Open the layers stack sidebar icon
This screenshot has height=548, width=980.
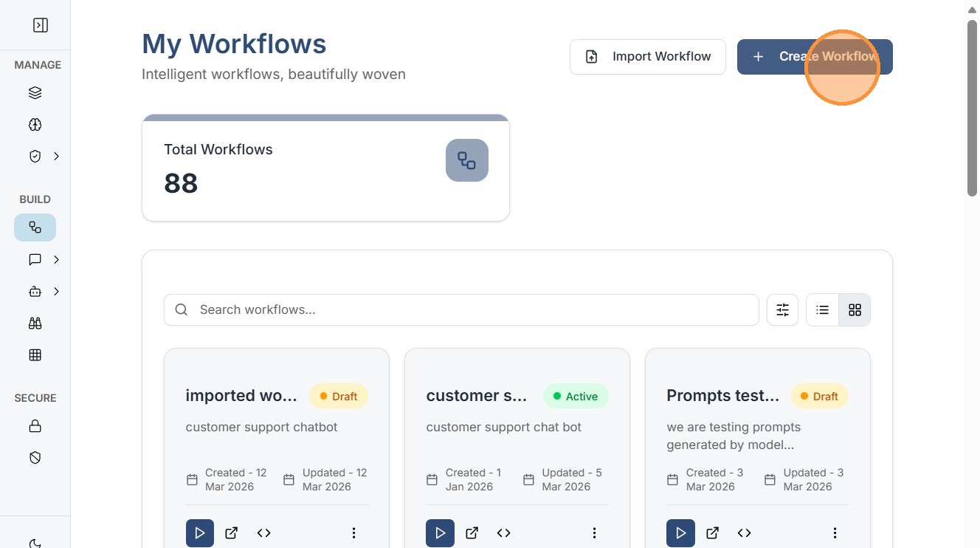pos(35,93)
